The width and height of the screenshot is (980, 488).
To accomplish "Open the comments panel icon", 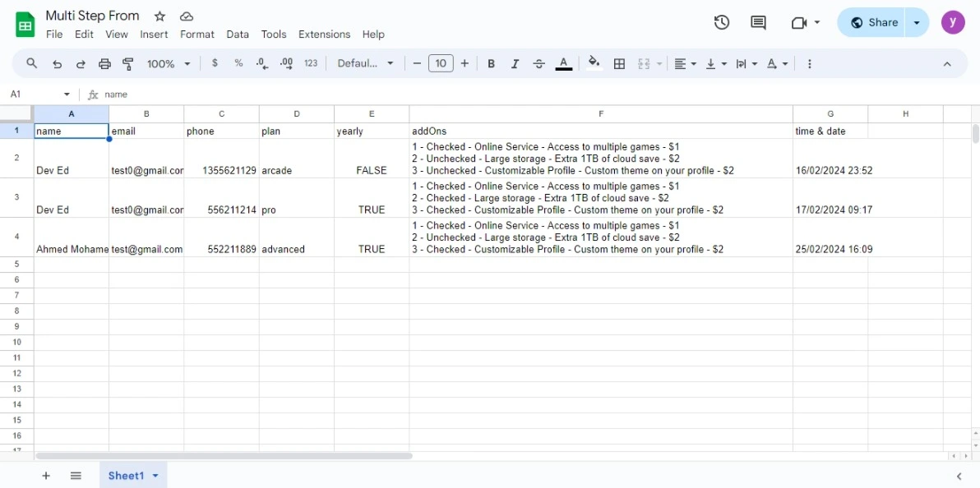I will [x=758, y=22].
